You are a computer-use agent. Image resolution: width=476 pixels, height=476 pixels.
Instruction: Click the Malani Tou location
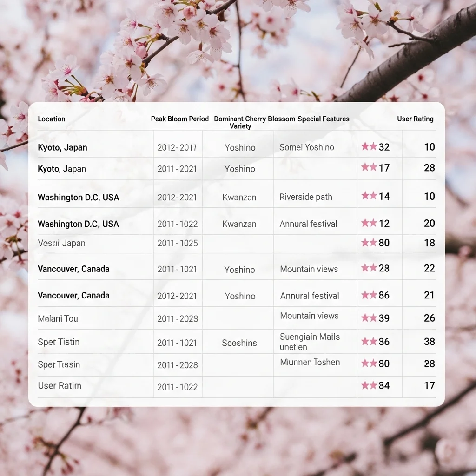[x=58, y=319]
